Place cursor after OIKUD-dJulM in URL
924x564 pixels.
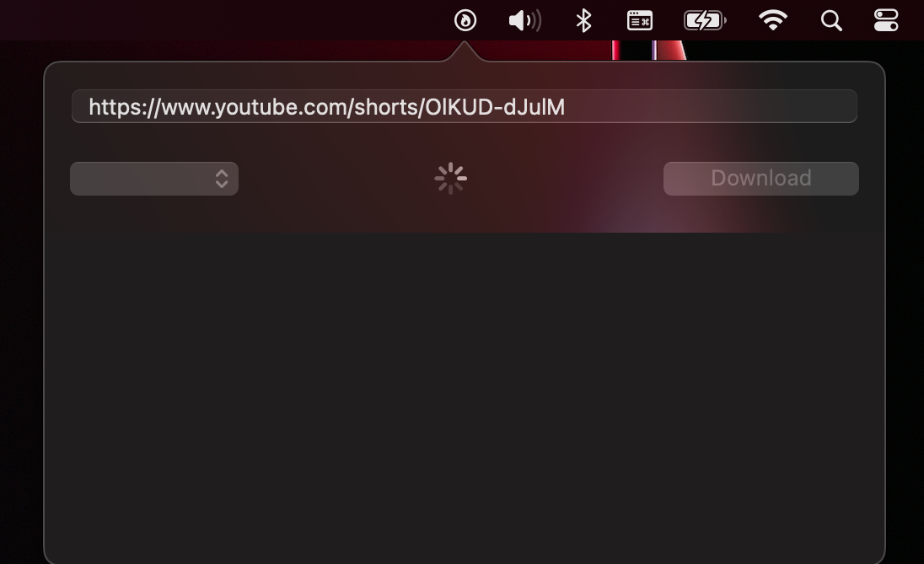pos(566,107)
